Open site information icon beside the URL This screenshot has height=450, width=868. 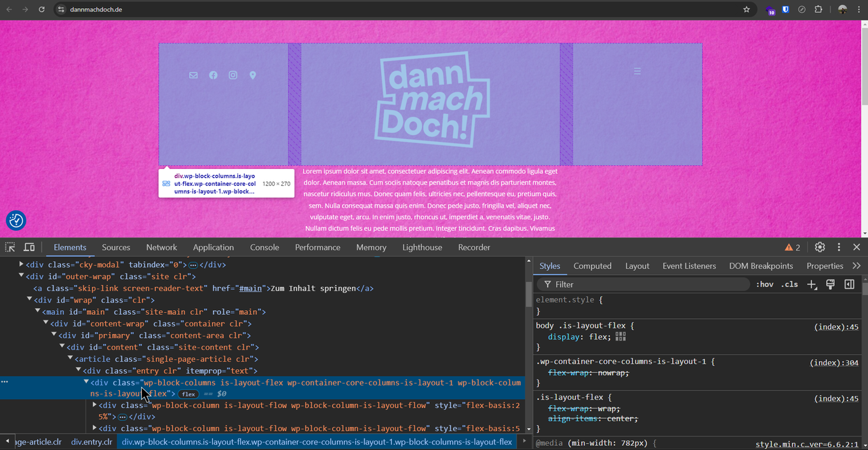click(x=60, y=10)
